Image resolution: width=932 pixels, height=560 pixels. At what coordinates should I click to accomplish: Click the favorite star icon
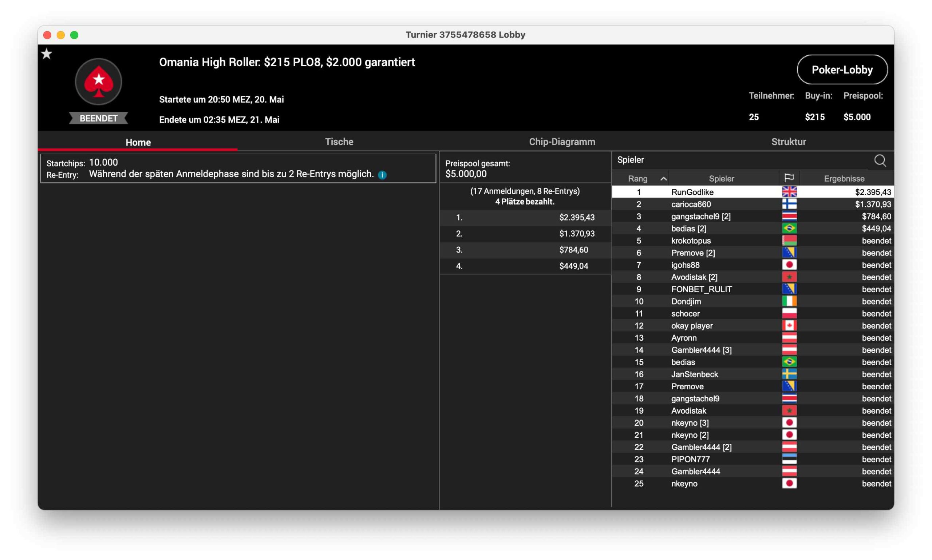(47, 54)
